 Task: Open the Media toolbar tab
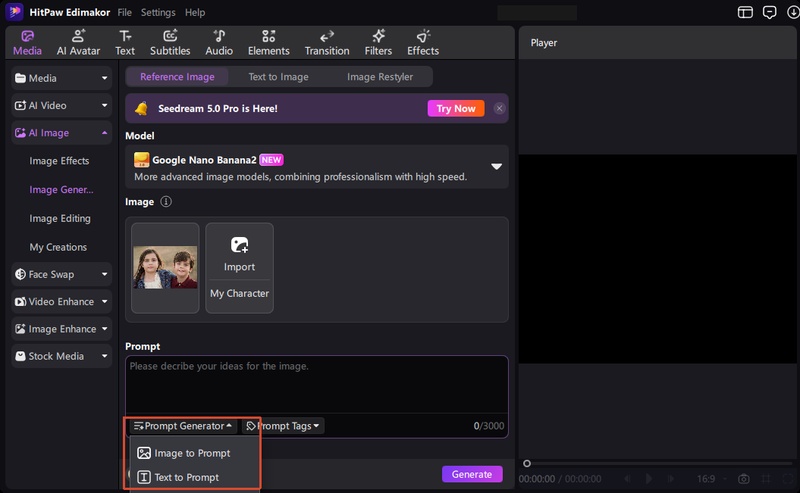(x=28, y=43)
